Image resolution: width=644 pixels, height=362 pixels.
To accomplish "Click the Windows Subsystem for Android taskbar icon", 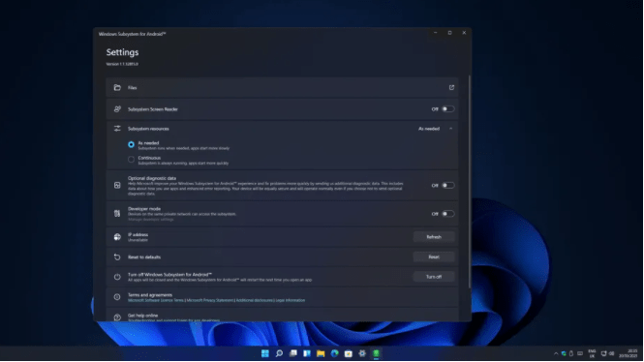I will 376,353.
